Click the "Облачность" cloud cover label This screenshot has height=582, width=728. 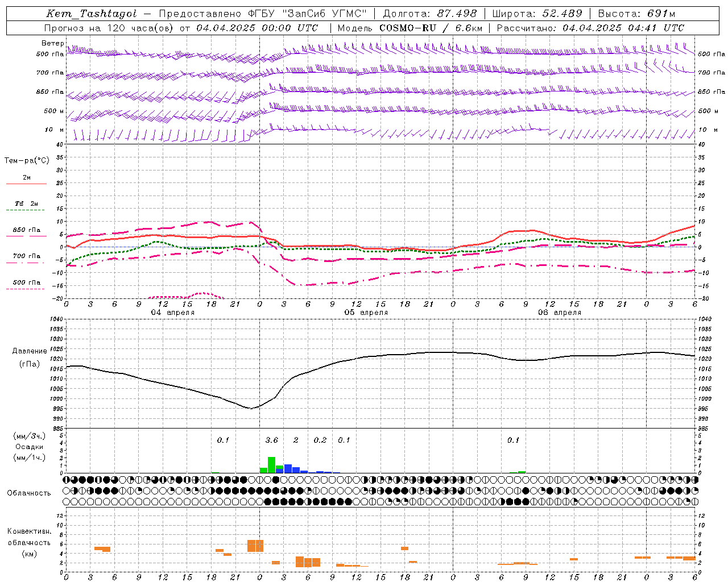29,493
